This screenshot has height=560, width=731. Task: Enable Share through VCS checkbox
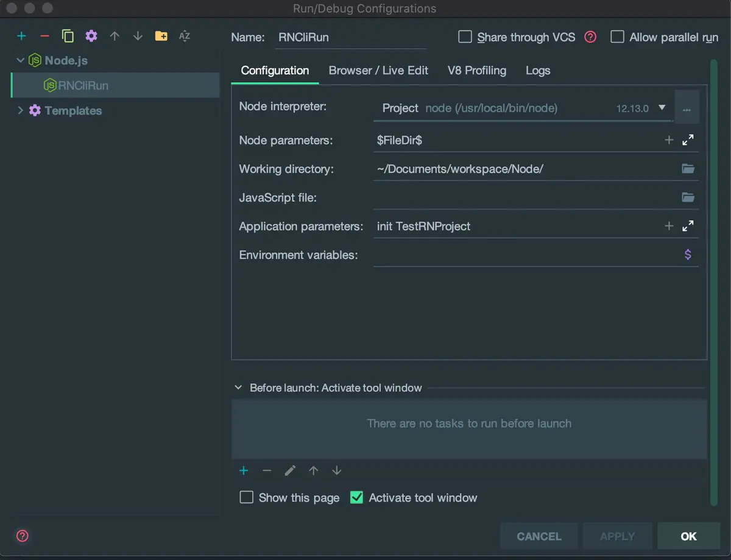pyautogui.click(x=465, y=37)
